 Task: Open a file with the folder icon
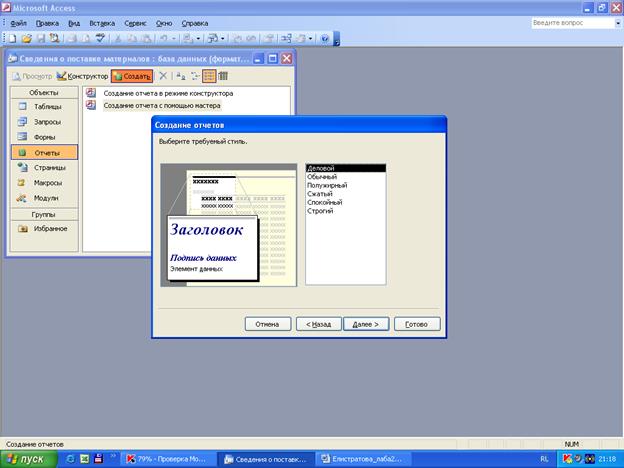26,38
